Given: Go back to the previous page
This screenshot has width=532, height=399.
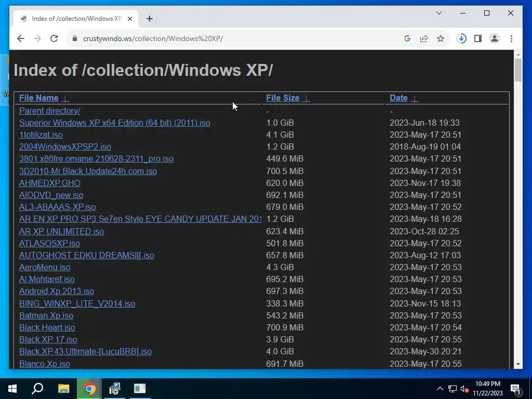Looking at the screenshot, I should coord(21,38).
